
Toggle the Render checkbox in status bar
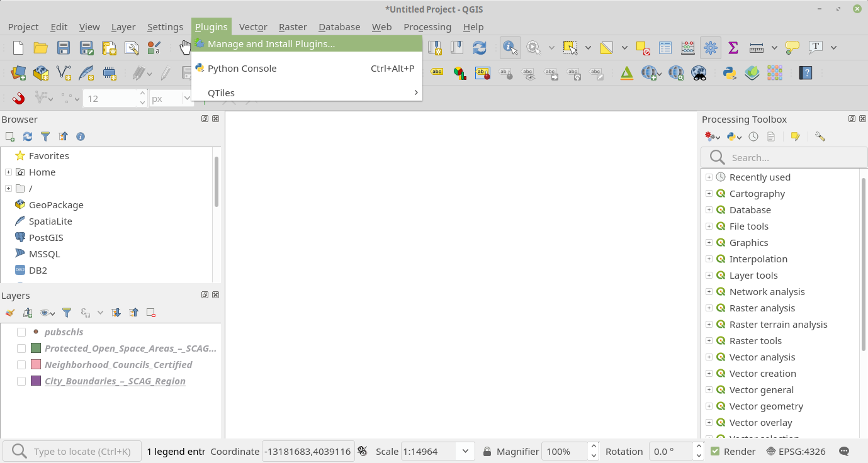pos(715,451)
